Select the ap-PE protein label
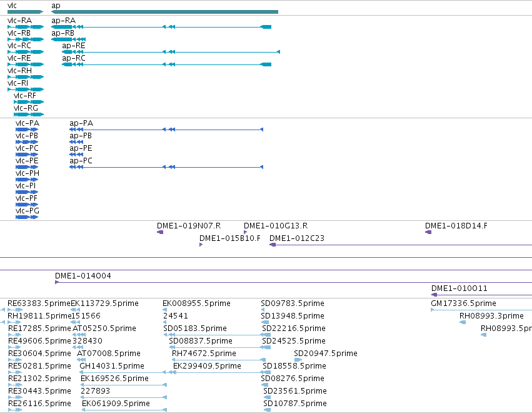This screenshot has width=532, height=413. pos(81,148)
